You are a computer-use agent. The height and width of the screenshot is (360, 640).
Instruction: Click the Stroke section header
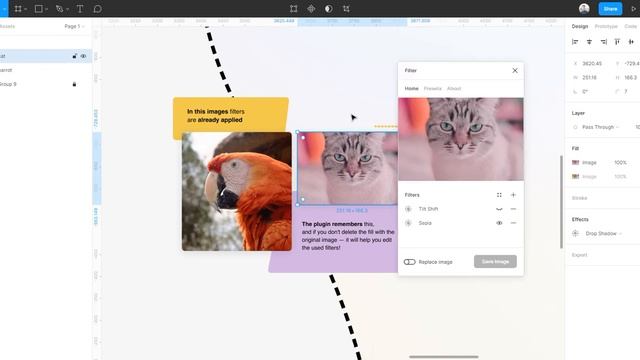point(580,198)
